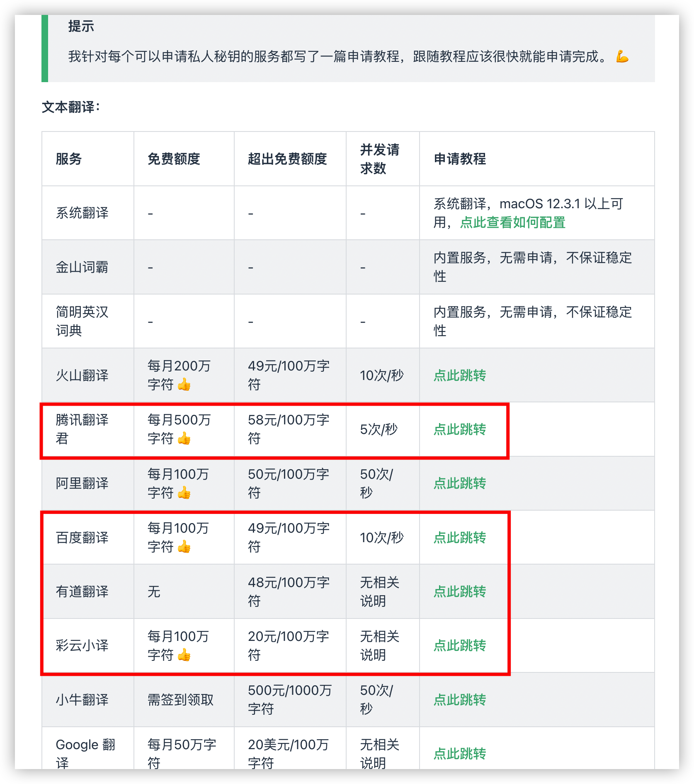The height and width of the screenshot is (784, 694).
Task: Open the 点此跳转 link for 百度翻译
Action: tap(460, 538)
